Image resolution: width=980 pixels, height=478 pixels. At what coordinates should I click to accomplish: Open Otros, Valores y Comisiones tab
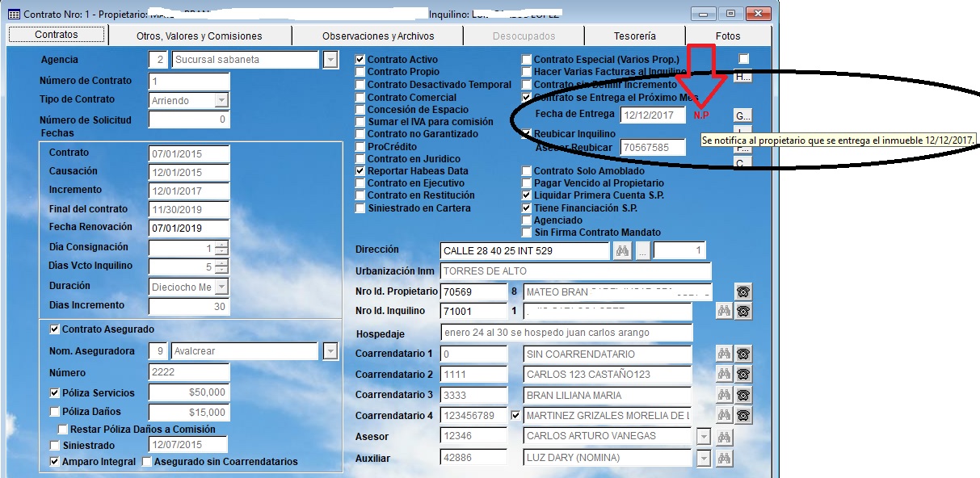tap(200, 36)
